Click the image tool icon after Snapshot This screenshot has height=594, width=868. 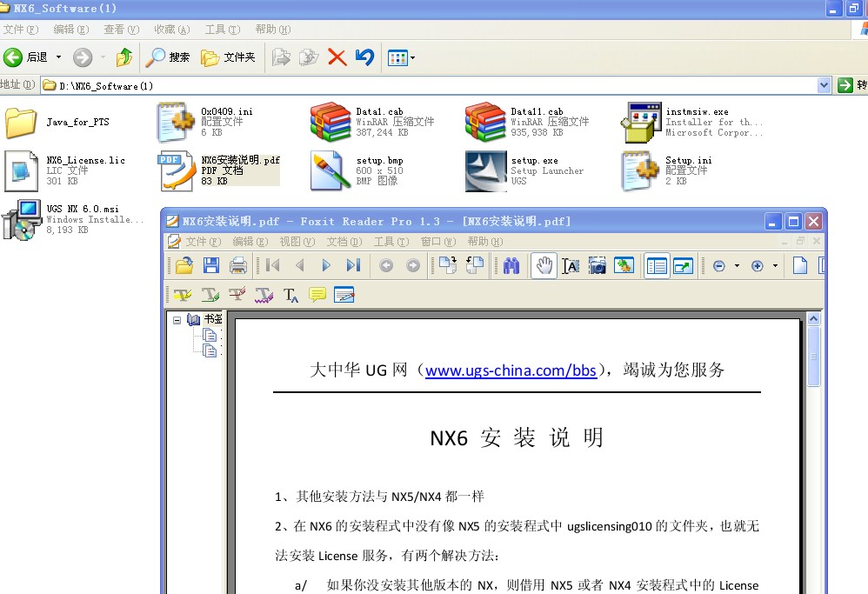(x=624, y=266)
